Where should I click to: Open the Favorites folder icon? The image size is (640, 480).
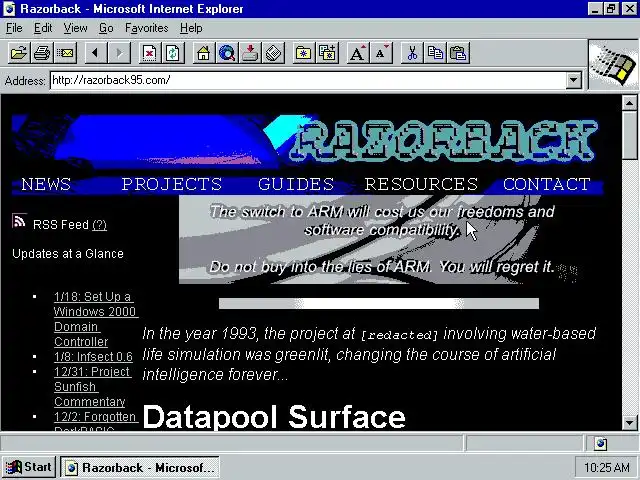coord(303,53)
